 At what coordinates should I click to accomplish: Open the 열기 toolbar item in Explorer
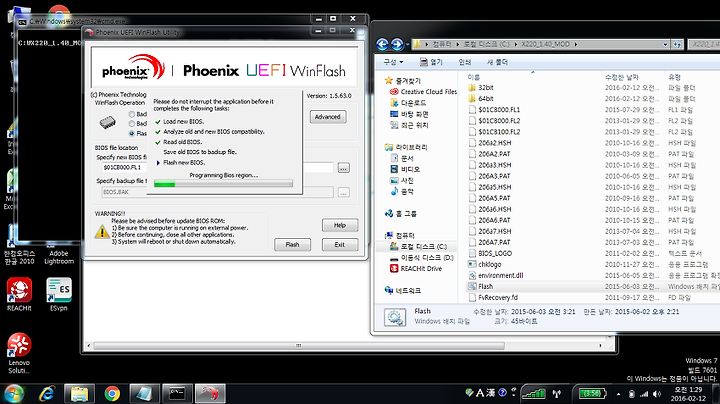431,62
